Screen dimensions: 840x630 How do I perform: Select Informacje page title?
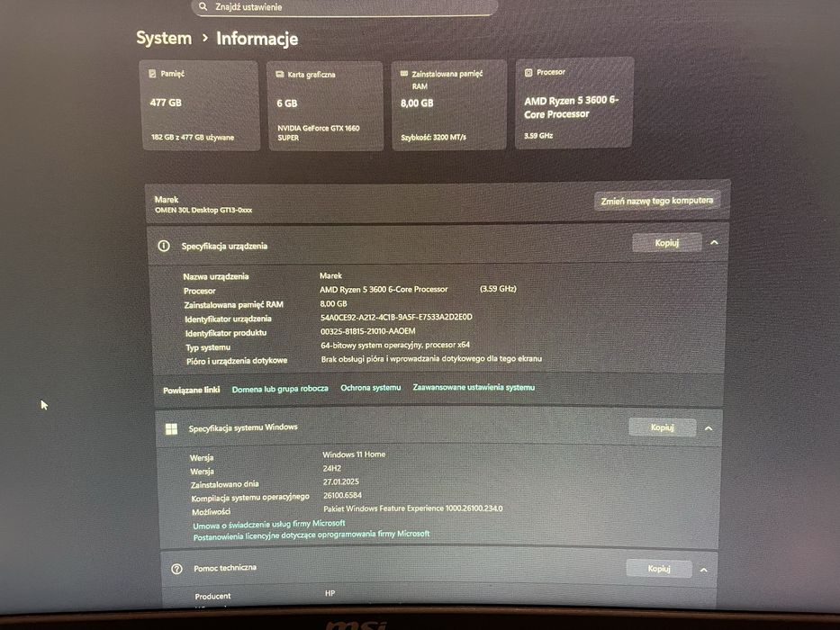tap(257, 39)
